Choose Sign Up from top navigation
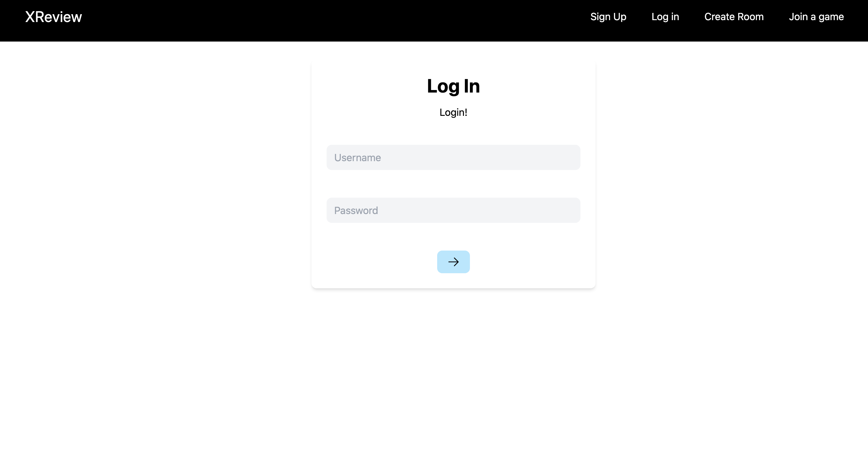 608,17
